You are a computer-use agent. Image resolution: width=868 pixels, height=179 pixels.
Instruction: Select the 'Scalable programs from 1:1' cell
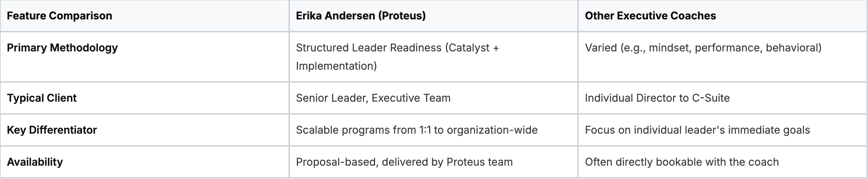[417, 130]
